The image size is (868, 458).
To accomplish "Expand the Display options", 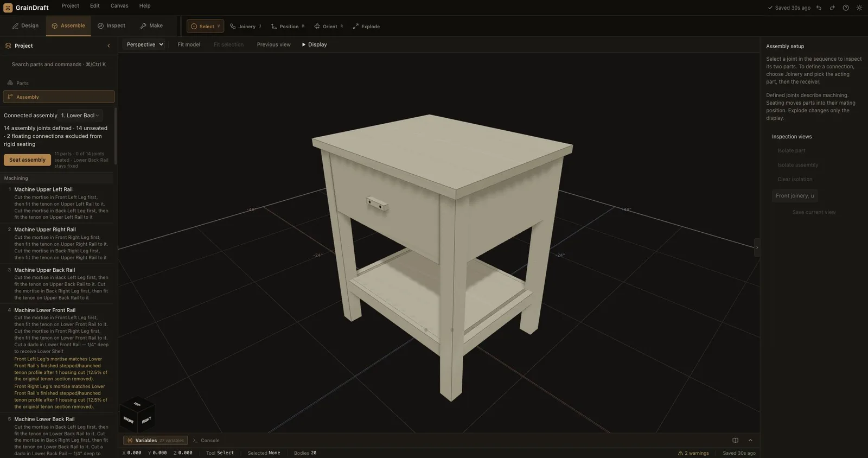I will [314, 44].
